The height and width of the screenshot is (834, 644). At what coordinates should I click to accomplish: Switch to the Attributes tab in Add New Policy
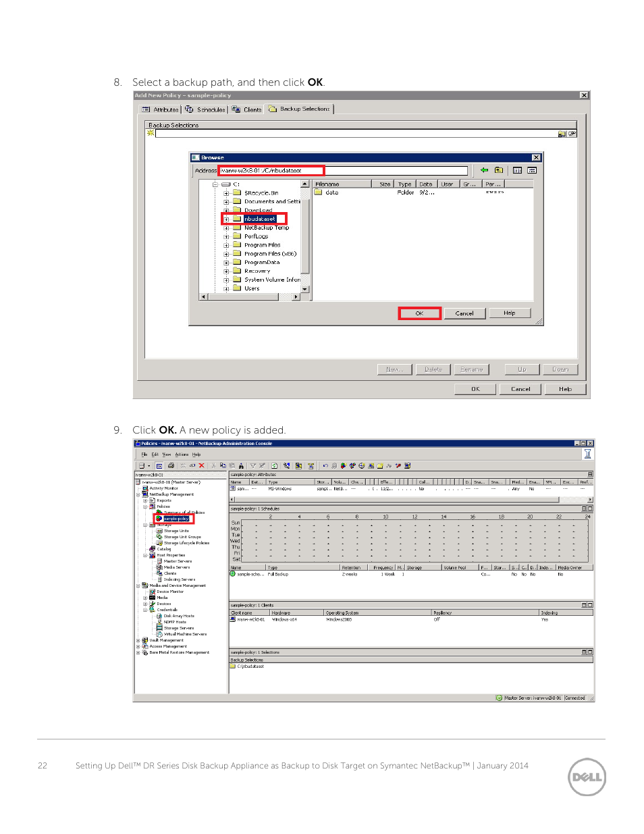(x=160, y=109)
